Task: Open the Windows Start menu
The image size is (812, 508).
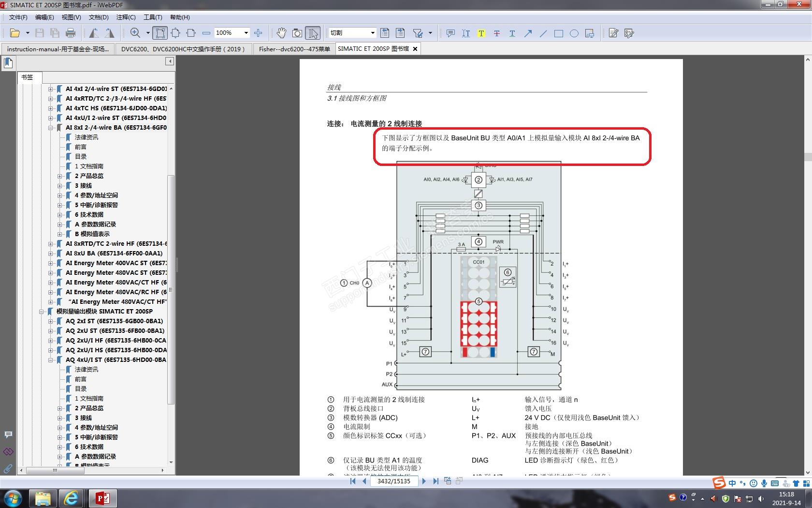Action: click(x=13, y=498)
